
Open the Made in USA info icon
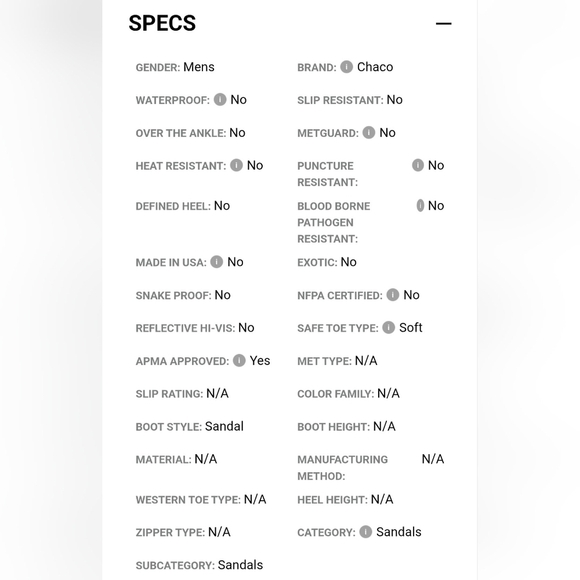pos(217,262)
